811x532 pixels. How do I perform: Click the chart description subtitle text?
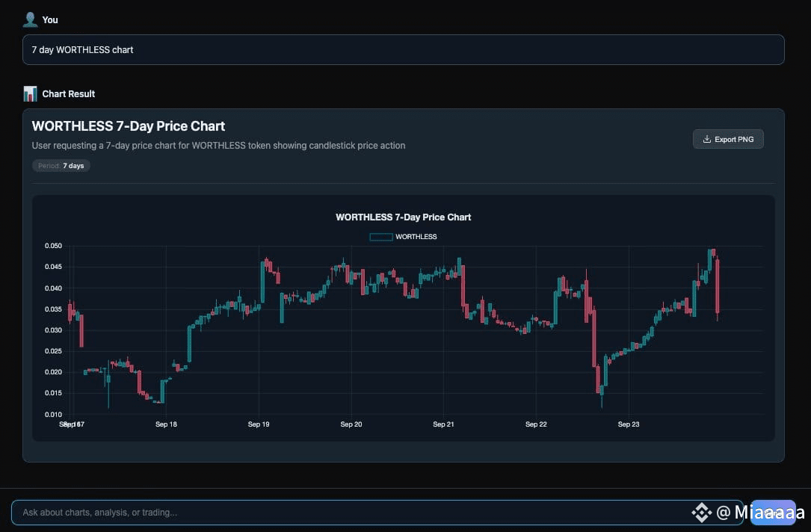coord(218,145)
